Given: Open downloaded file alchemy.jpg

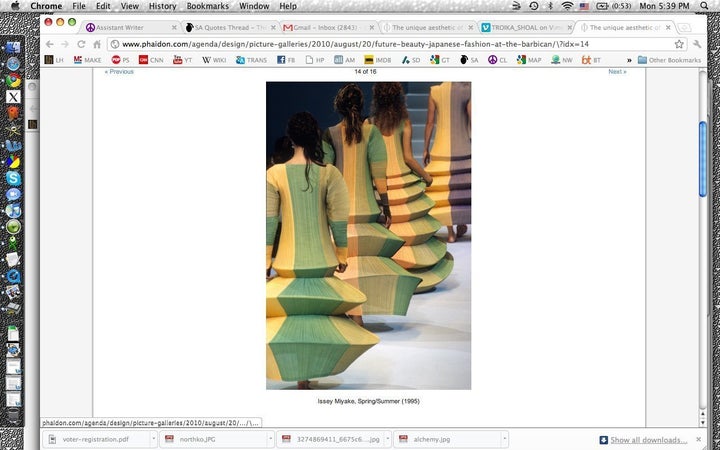Looking at the screenshot, I should (x=447, y=439).
